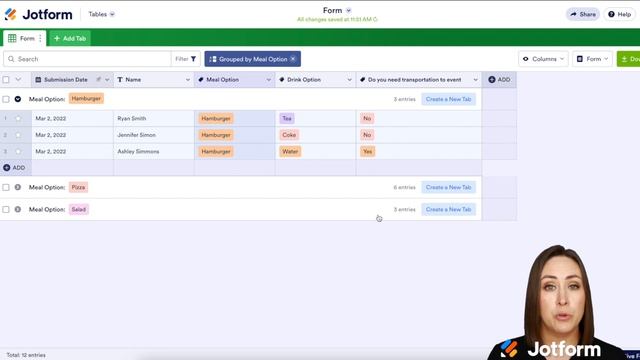Click Ryan Smith's Tea drink tag
The image size is (640, 360).
(287, 118)
